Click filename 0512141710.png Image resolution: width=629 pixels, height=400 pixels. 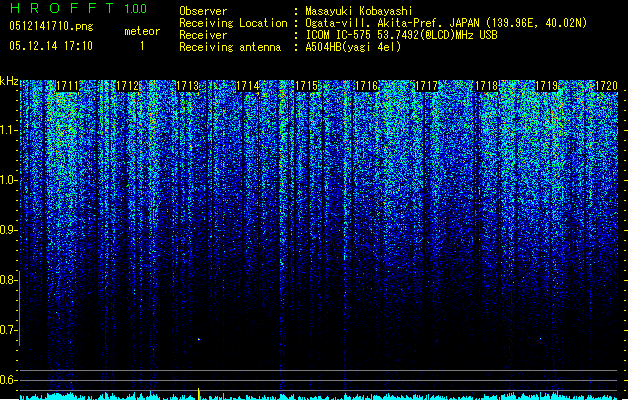coord(51,26)
